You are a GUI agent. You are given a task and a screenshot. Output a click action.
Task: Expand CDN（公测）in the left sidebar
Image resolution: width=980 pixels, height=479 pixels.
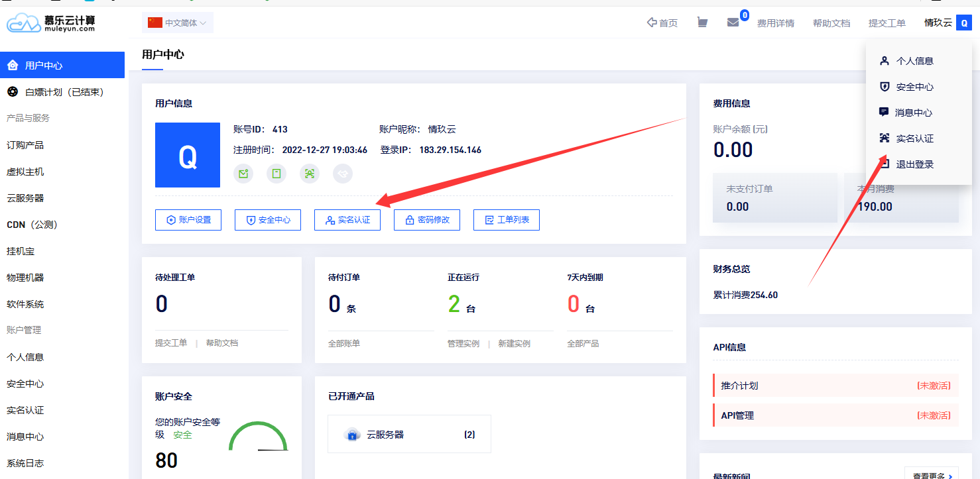click(x=31, y=224)
